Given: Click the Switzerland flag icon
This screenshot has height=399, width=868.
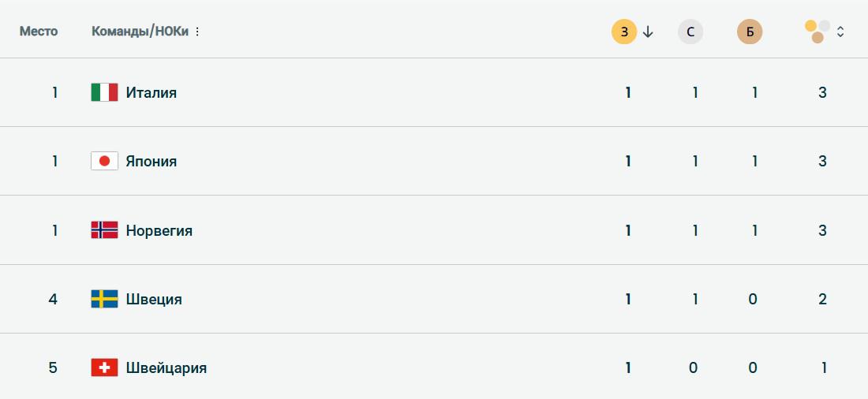Looking at the screenshot, I should [104, 367].
